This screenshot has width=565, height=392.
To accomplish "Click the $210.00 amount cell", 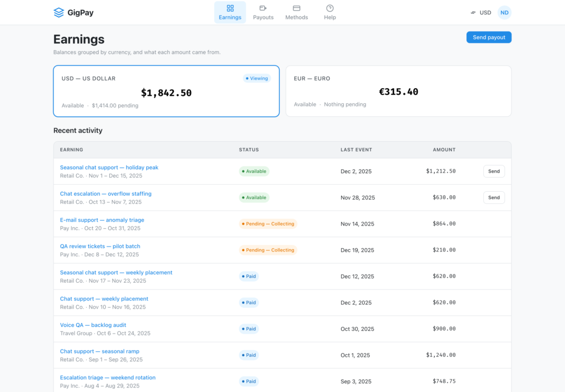I will click(444, 250).
